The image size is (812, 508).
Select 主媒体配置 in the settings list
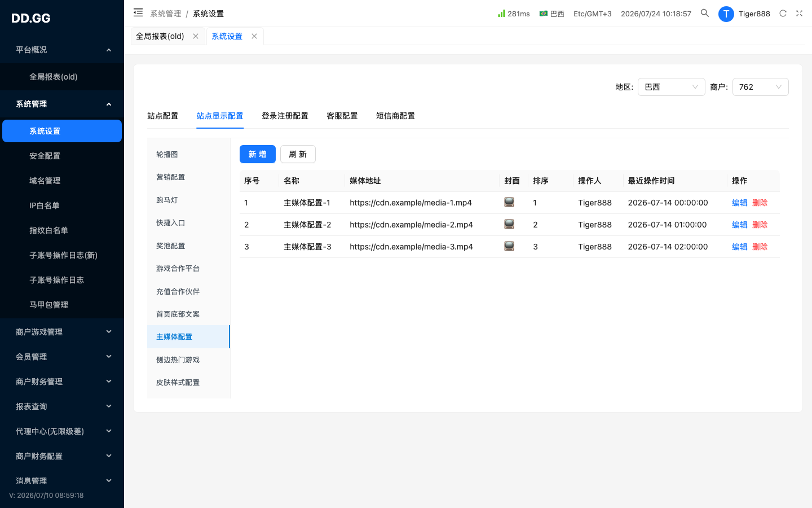click(188, 336)
